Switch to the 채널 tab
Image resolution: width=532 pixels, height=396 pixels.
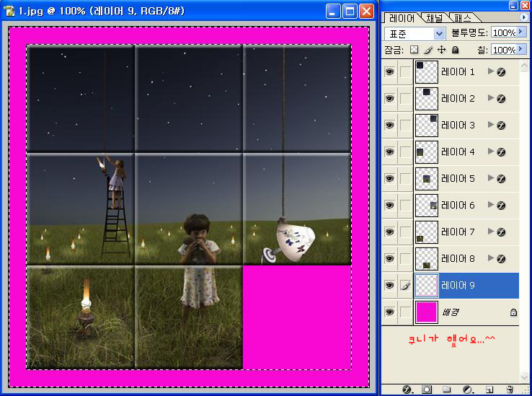click(434, 18)
